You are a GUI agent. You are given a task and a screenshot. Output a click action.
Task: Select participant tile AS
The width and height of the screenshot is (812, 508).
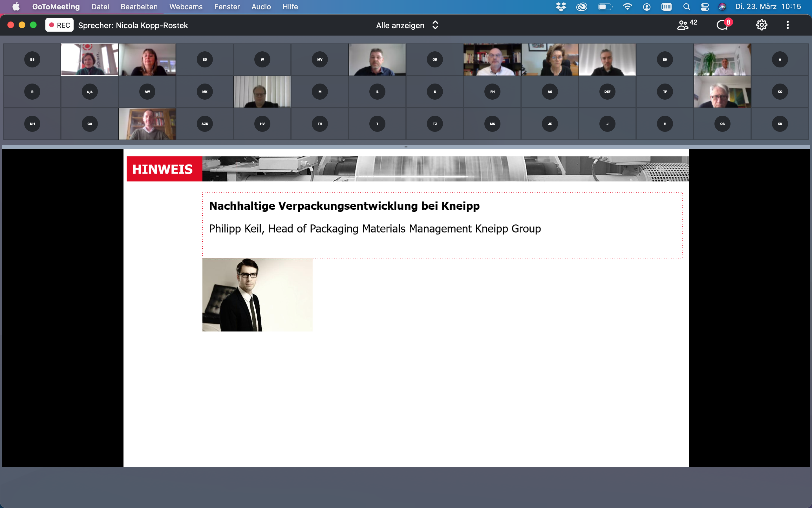[x=550, y=92]
